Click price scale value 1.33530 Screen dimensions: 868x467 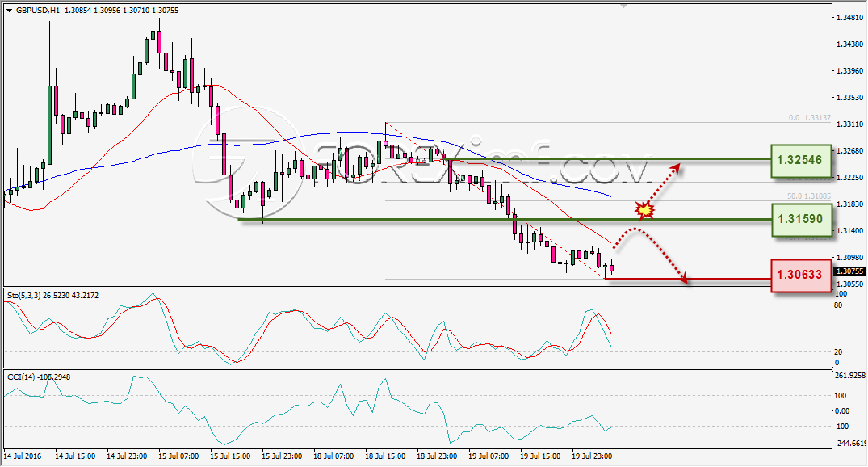point(849,98)
